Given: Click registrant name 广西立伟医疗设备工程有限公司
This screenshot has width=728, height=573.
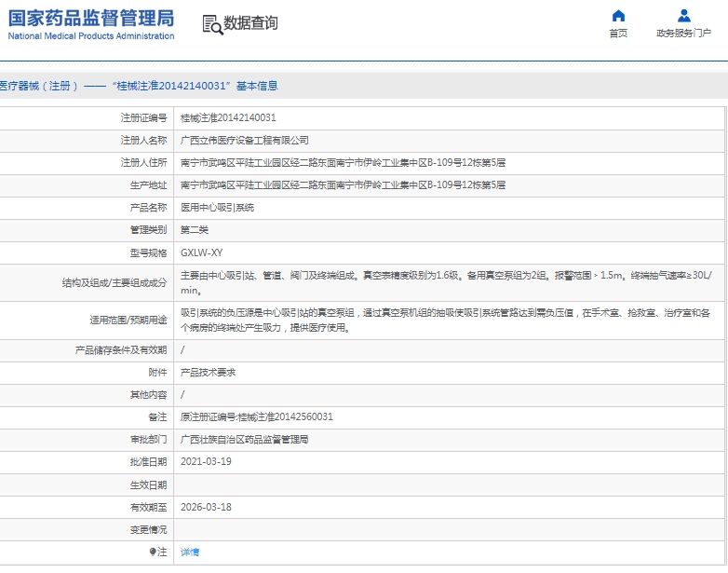Looking at the screenshot, I should coord(244,141).
